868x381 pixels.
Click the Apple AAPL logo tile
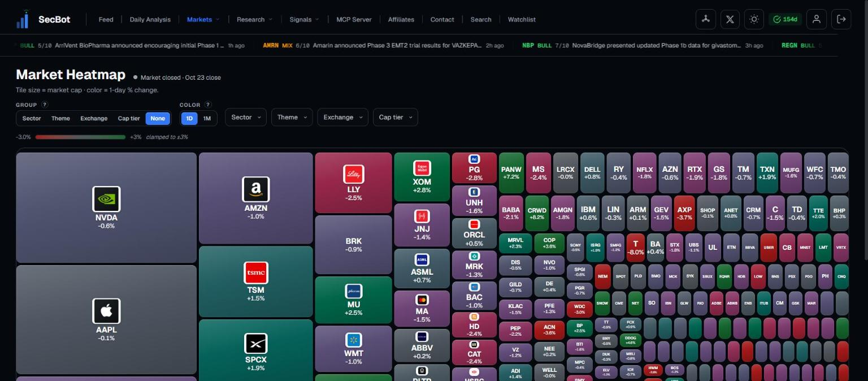tap(106, 311)
